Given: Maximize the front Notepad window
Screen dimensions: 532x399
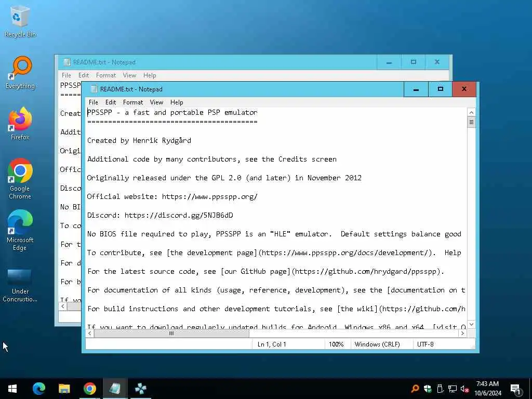Looking at the screenshot, I should pyautogui.click(x=441, y=89).
